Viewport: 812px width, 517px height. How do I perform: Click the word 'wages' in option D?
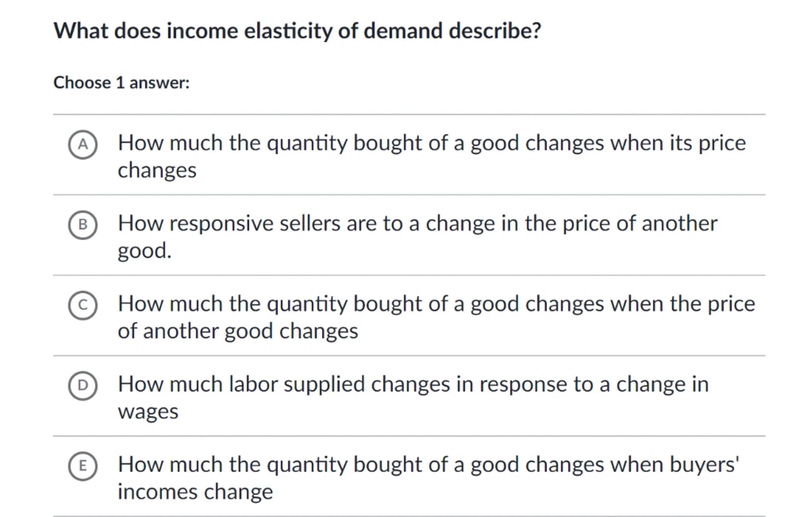point(148,411)
